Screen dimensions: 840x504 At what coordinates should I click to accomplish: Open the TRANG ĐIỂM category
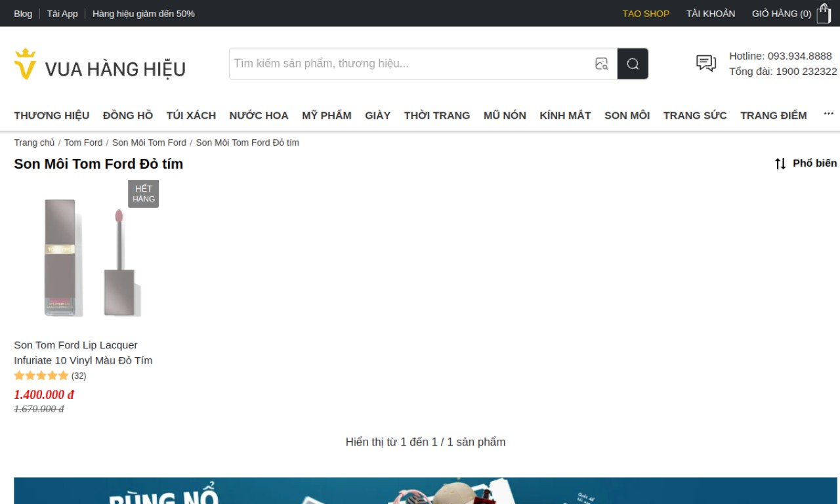click(774, 115)
